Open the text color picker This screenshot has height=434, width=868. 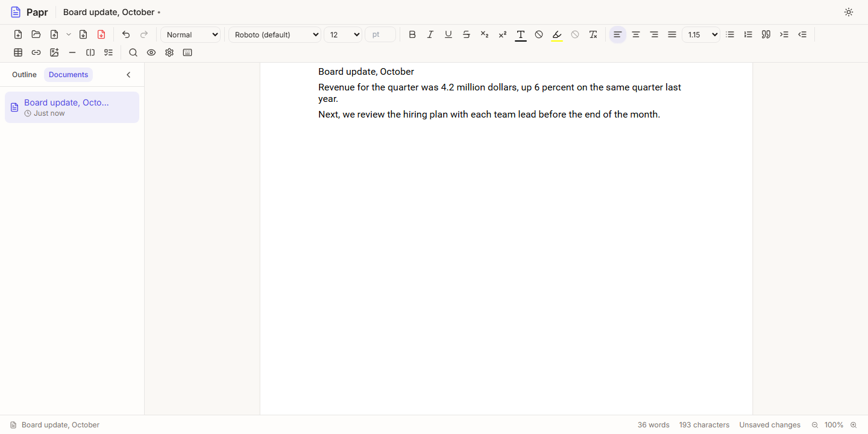tap(521, 34)
